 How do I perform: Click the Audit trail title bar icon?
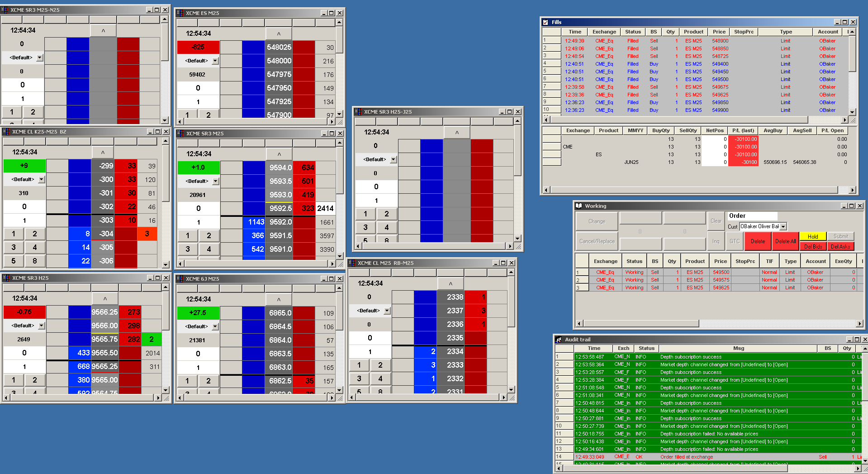pos(559,340)
